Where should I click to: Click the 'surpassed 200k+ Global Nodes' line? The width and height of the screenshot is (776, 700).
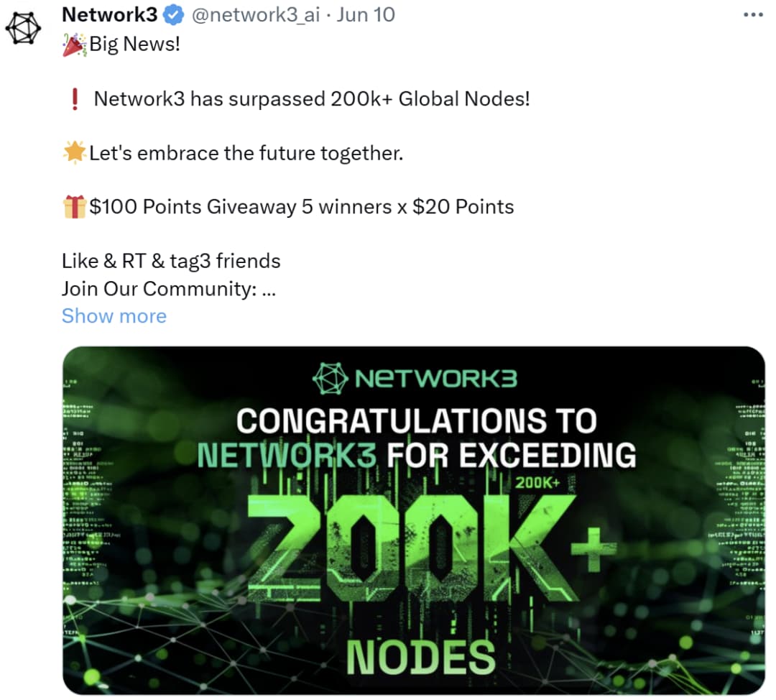(x=312, y=98)
